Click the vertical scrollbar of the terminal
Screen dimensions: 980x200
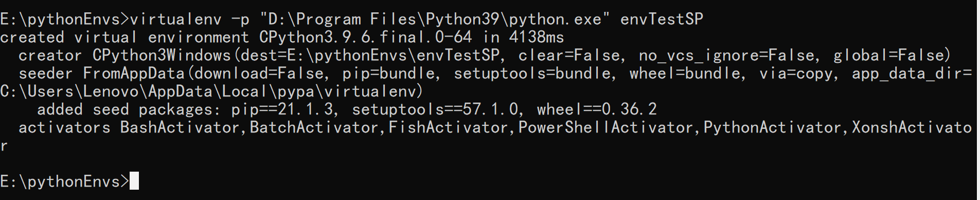[x=978, y=100]
